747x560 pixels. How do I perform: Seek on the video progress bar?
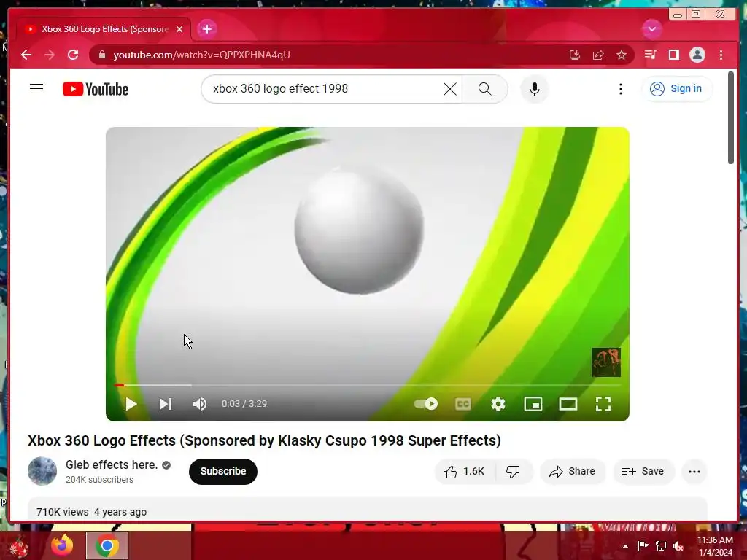point(368,385)
